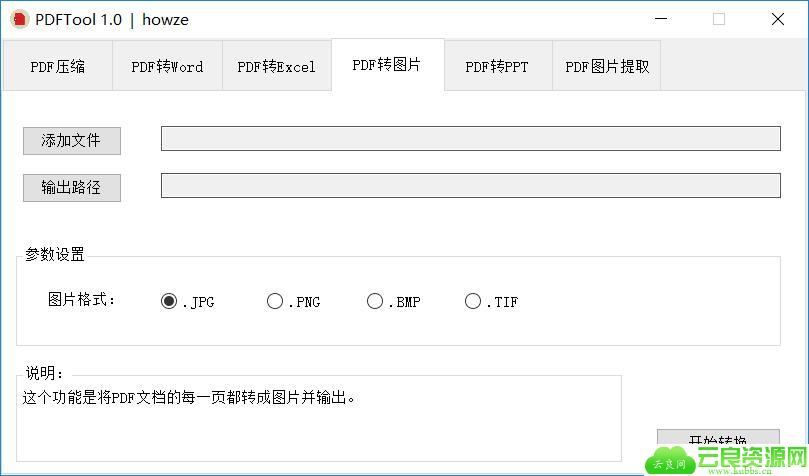Screen dimensions: 809x476
Task: Maximize the PDFTool window
Action: click(719, 19)
